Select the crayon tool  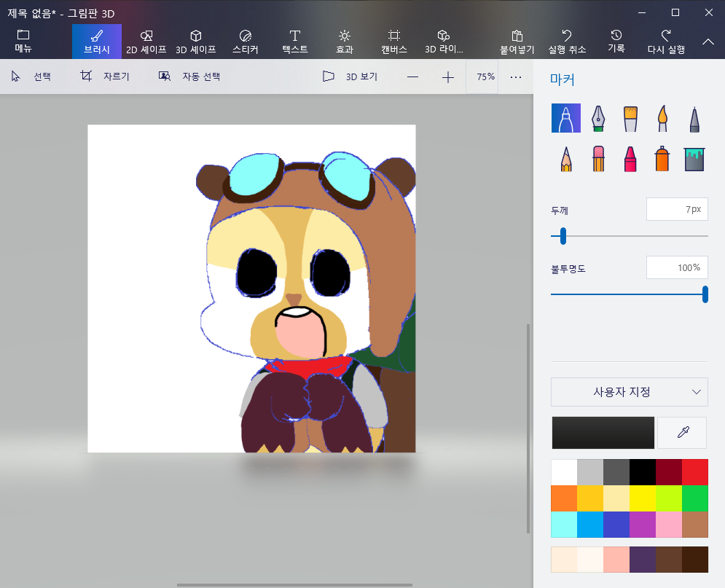630,158
